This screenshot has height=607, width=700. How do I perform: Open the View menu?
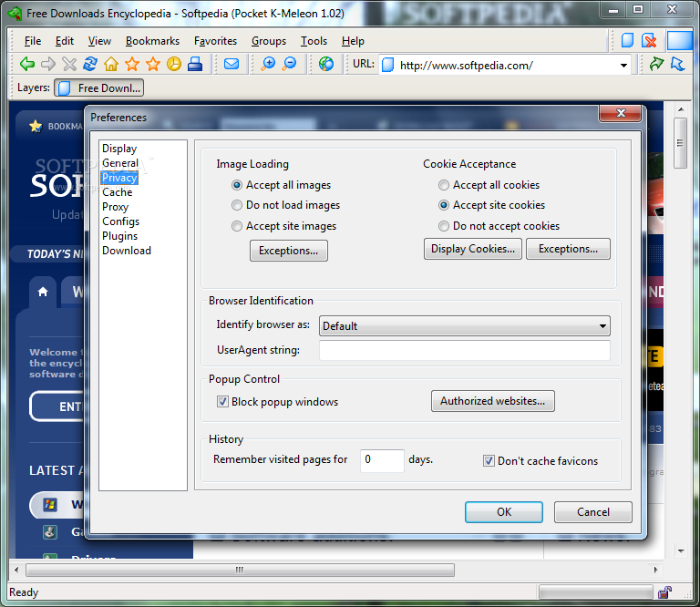click(99, 41)
